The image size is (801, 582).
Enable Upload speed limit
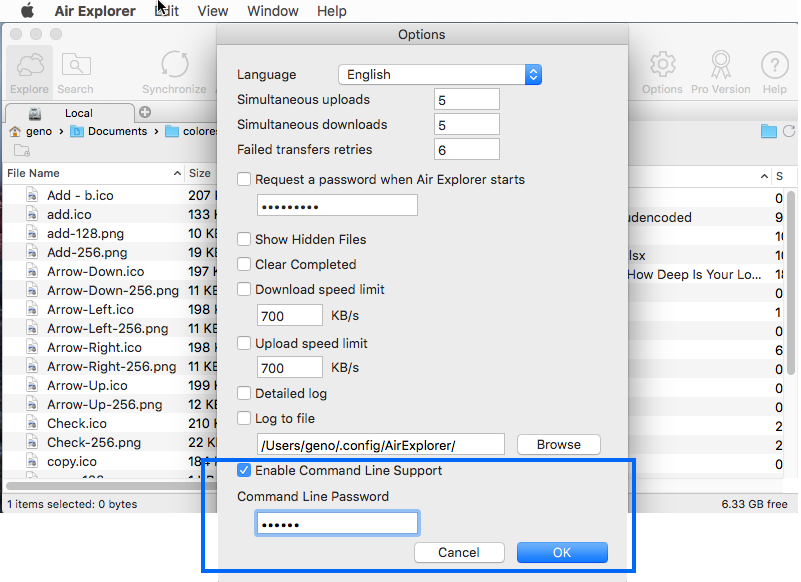point(244,343)
